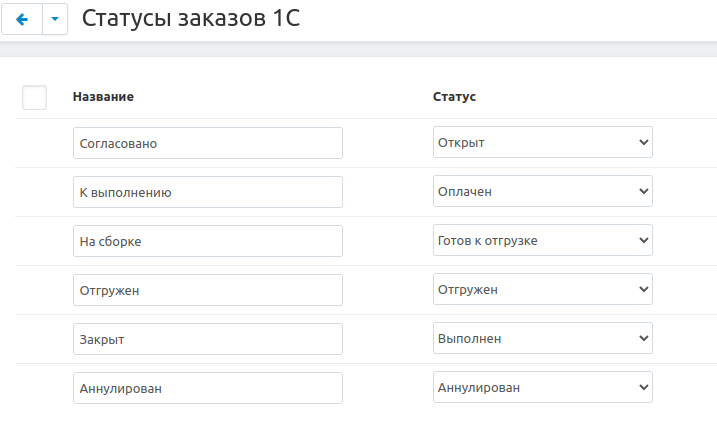
Task: Click the Статус column header
Action: (454, 97)
